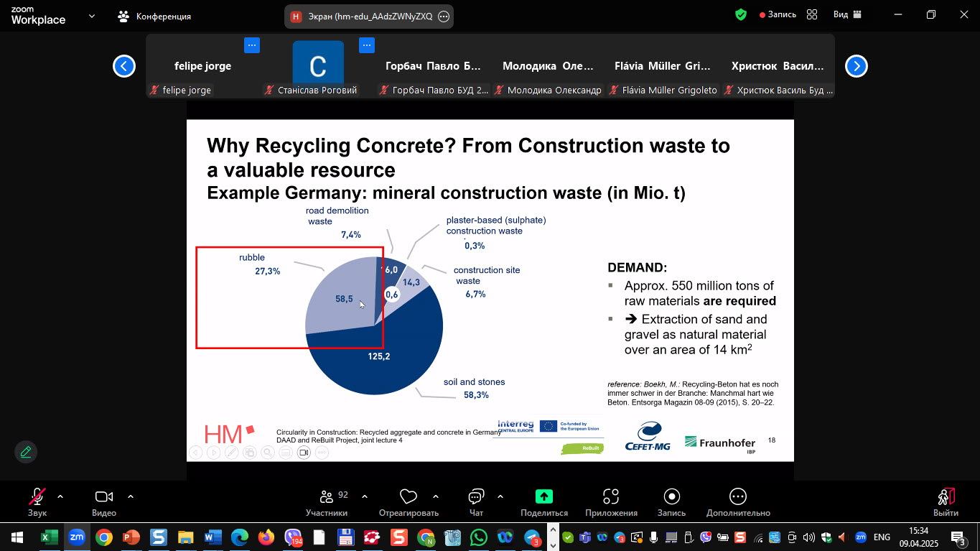Viewport: 980px width, 551px height.
Task: Open the green annotation pencil tool
Action: pyautogui.click(x=26, y=452)
